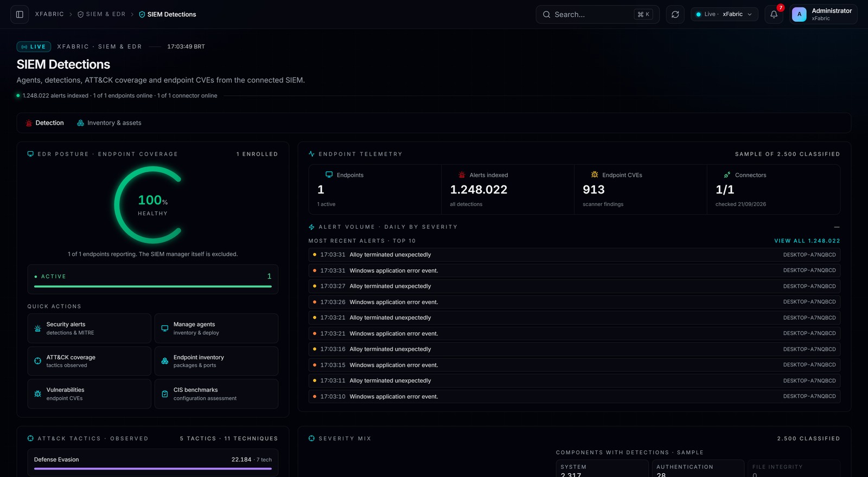Screen dimensions: 868x477
Task: Open the Endpoints 1 active card
Action: click(375, 190)
